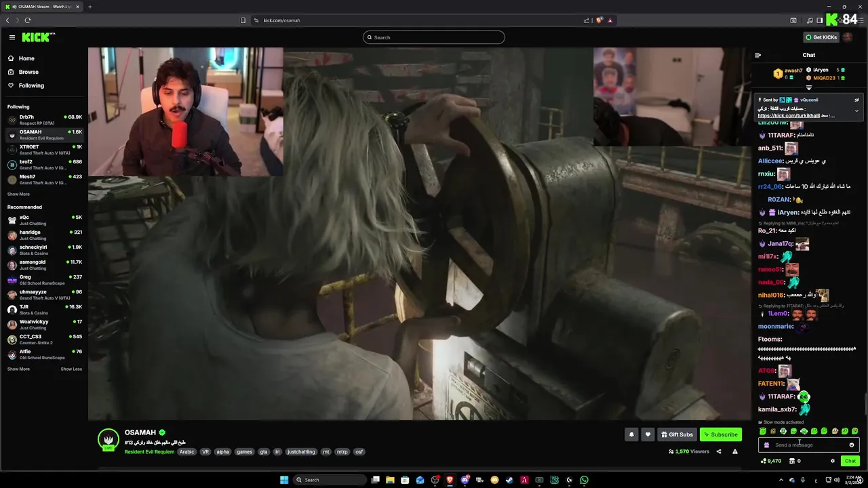Viewport: 868px width, 488px height.
Task: Click the Send a message input field
Action: click(x=808, y=445)
